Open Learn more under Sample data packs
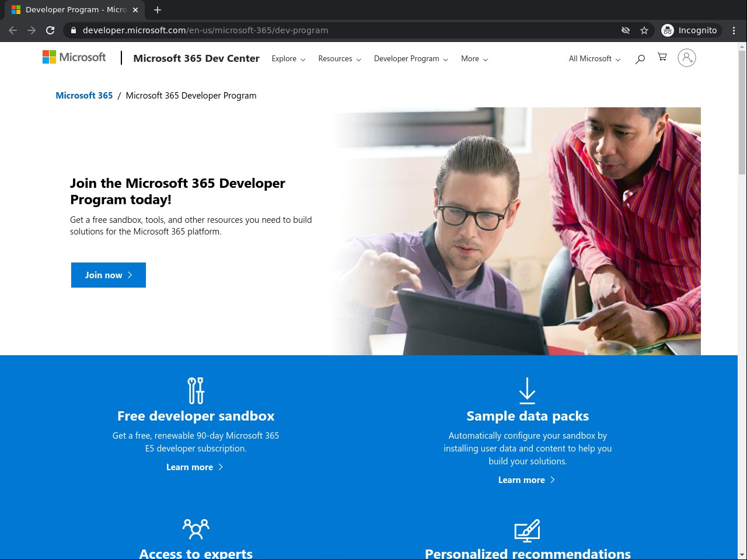The width and height of the screenshot is (747, 560). 527,480
